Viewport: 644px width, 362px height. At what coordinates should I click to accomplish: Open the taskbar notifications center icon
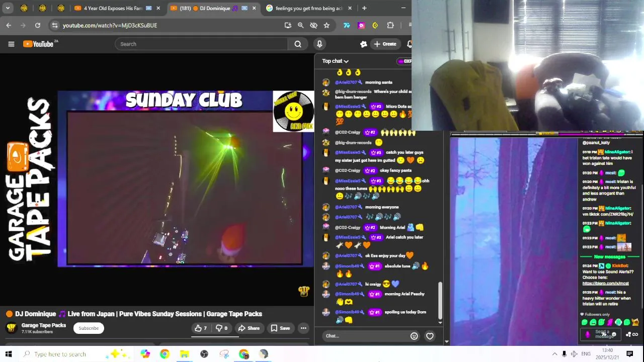629,354
